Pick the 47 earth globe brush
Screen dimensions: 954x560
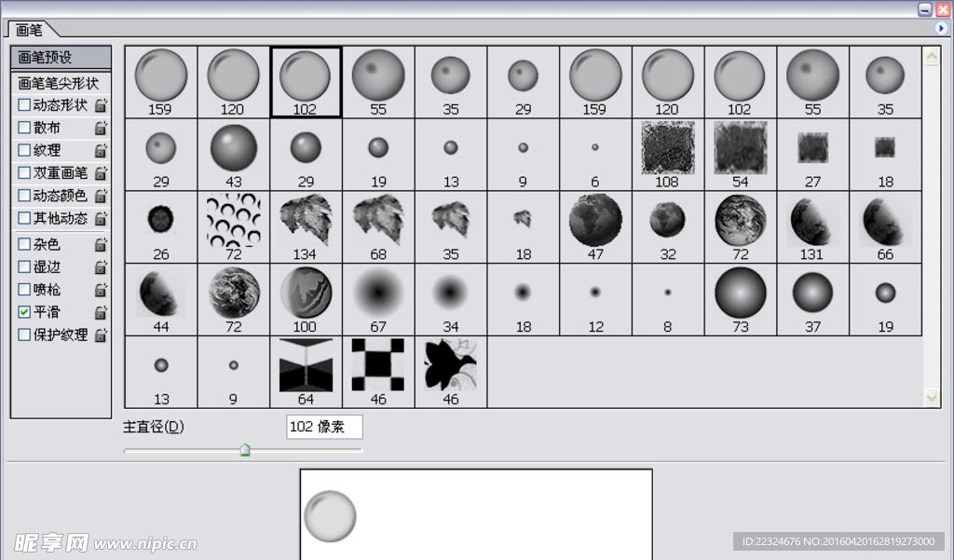tap(595, 226)
